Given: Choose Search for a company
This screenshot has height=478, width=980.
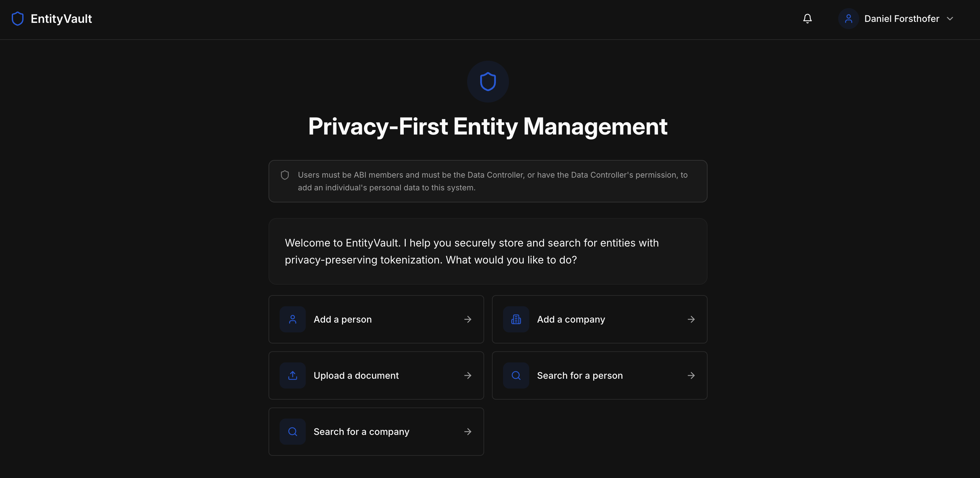Looking at the screenshot, I should click(376, 432).
